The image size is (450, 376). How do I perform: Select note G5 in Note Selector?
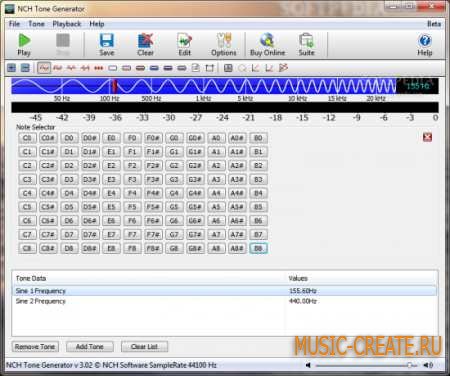coord(174,207)
